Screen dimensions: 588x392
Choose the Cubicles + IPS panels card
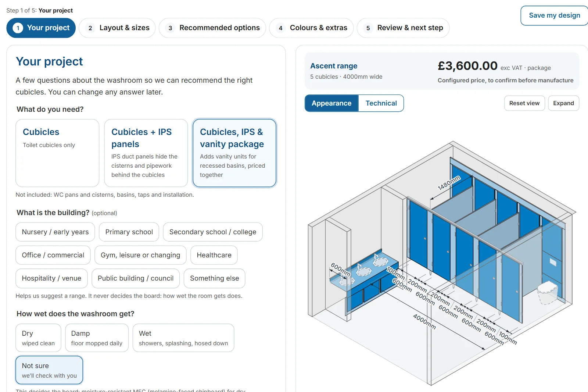[146, 153]
